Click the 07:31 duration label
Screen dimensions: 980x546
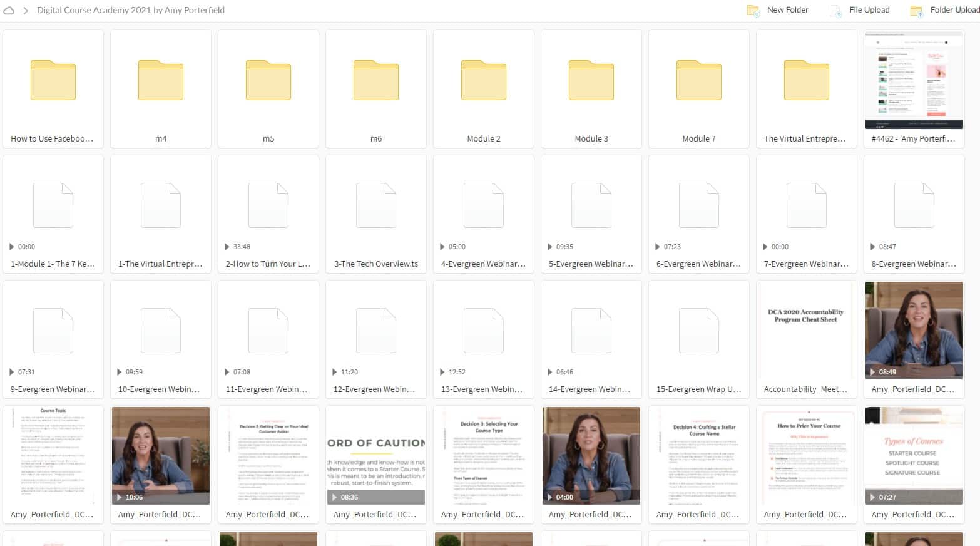pyautogui.click(x=26, y=372)
